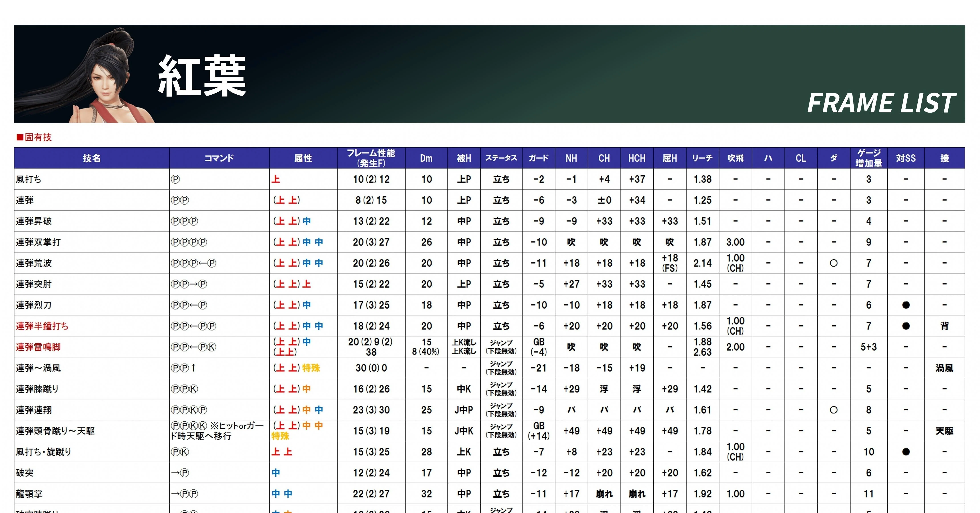
Task: Click the 5+3 gauge value for 連弾雷鳴脚
Action: [868, 347]
